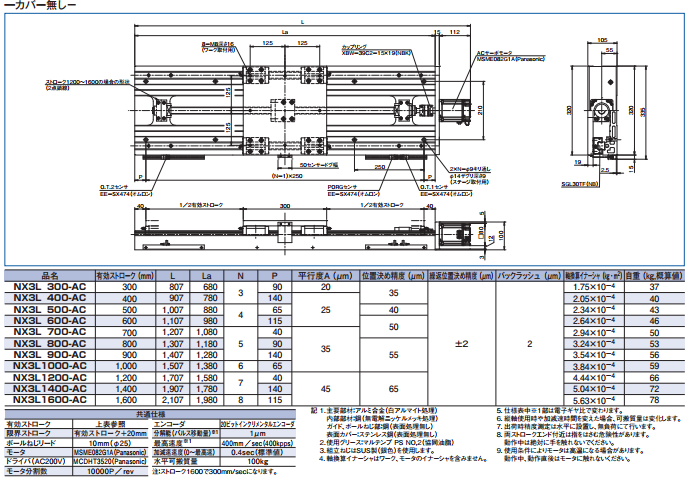The width and height of the screenshot is (695, 483).
Task: Click the inertia value 5.63×10⁻⁴
Action: (x=593, y=401)
